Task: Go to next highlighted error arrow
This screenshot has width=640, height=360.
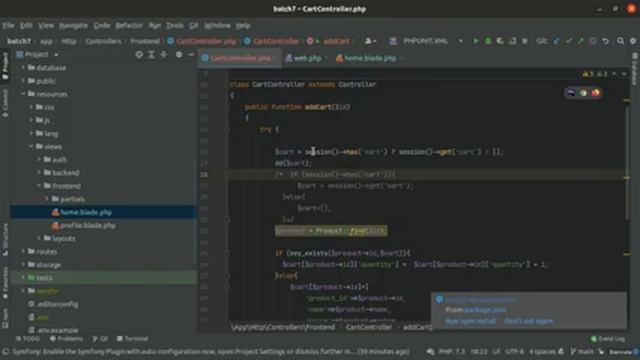Action: tap(624, 74)
